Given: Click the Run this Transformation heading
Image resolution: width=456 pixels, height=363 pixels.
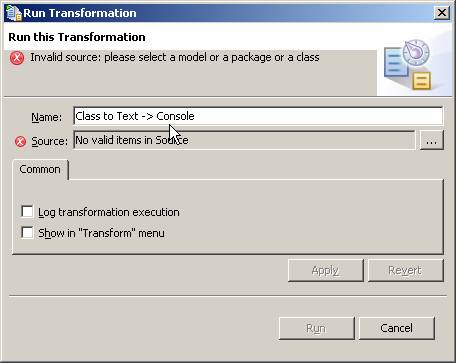Looking at the screenshot, I should pos(77,37).
